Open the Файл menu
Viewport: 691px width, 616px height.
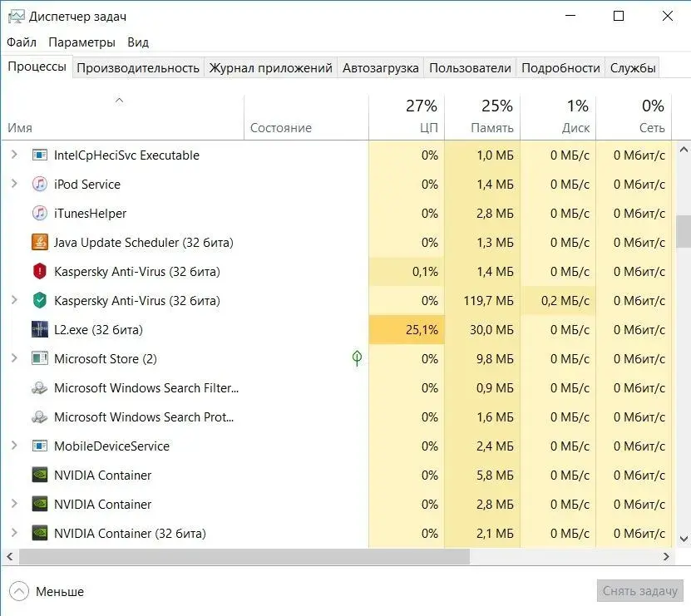point(22,42)
